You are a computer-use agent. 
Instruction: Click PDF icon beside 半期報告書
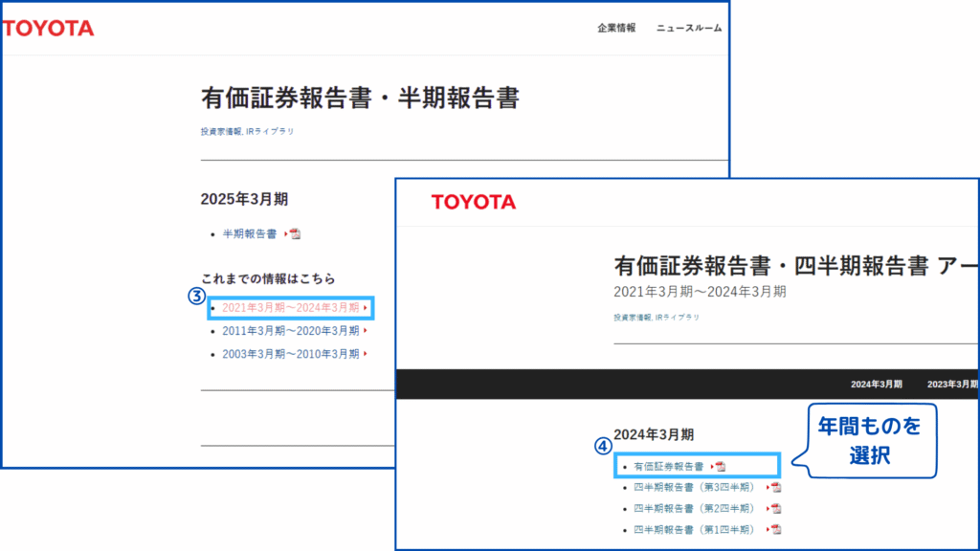pos(295,233)
